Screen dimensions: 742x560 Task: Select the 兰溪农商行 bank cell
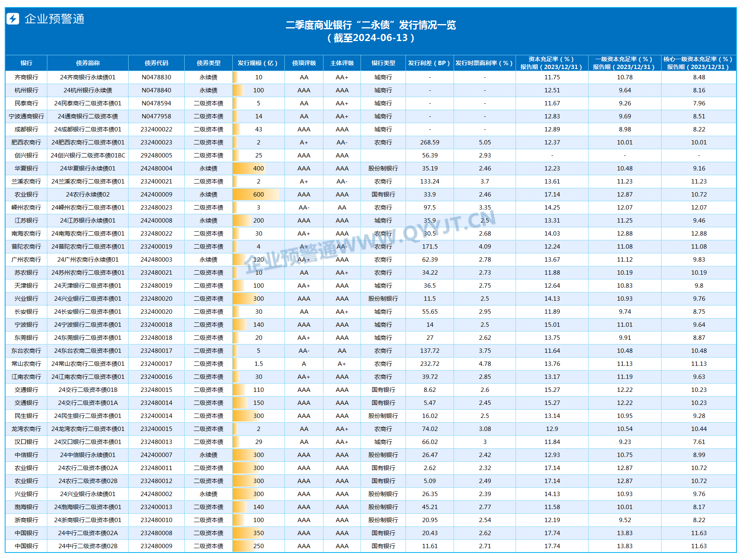pos(26,182)
